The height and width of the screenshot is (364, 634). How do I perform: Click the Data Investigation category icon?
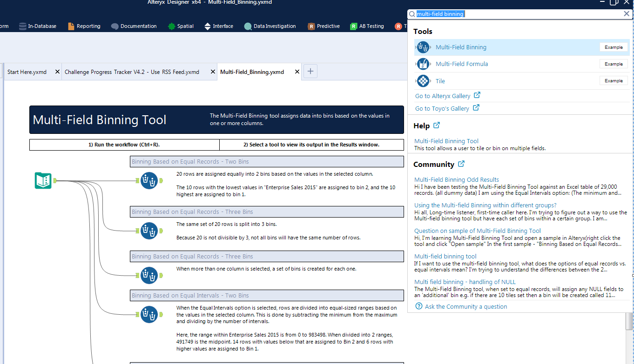[x=248, y=26]
